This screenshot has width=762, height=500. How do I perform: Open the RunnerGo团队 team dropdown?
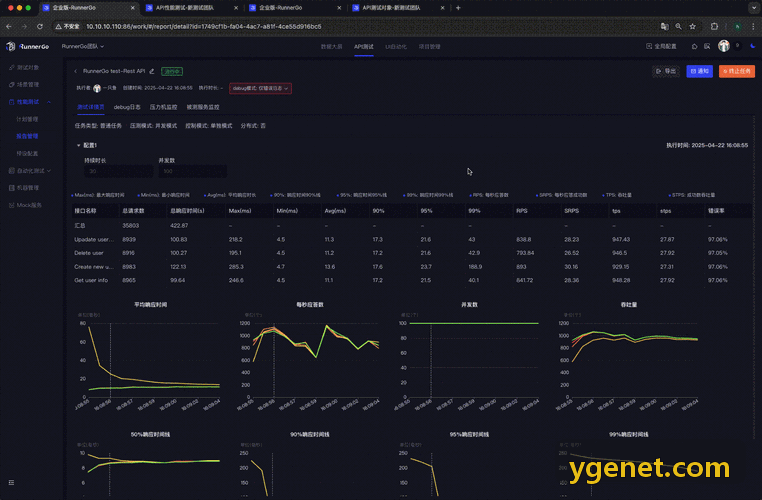(83, 47)
